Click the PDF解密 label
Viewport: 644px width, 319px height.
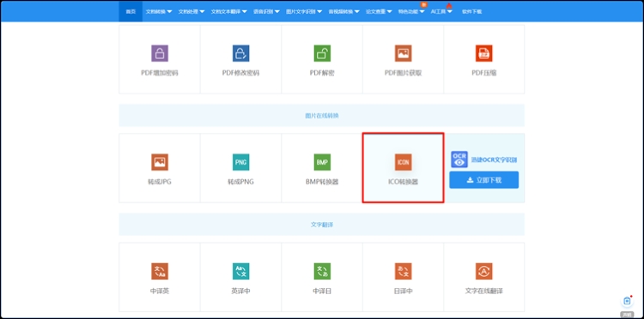pyautogui.click(x=322, y=73)
